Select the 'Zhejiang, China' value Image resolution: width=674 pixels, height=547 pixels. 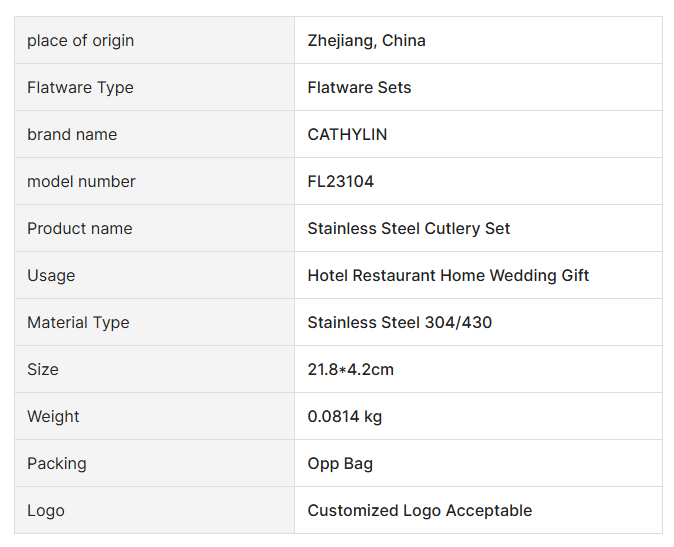click(x=366, y=41)
